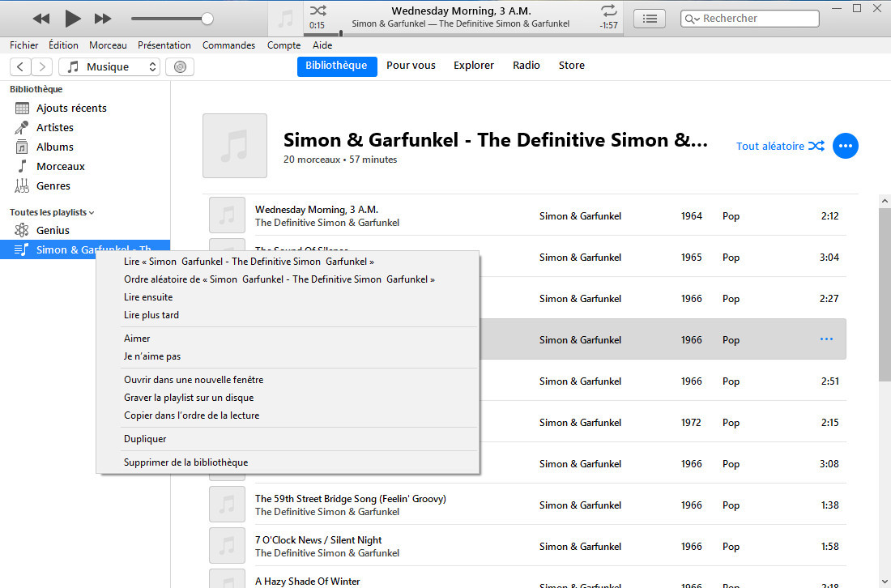Image resolution: width=891 pixels, height=588 pixels.
Task: Open the Up Next list button
Action: tap(650, 19)
